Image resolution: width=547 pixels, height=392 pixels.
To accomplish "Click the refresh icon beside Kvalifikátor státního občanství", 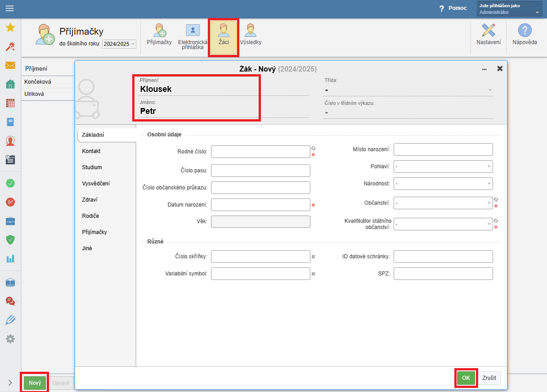I will [x=496, y=221].
